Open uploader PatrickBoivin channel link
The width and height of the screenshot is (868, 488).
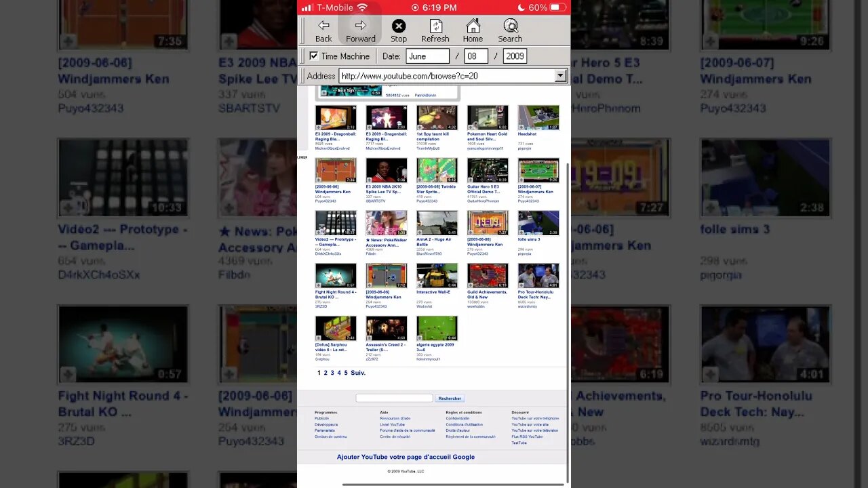(426, 96)
